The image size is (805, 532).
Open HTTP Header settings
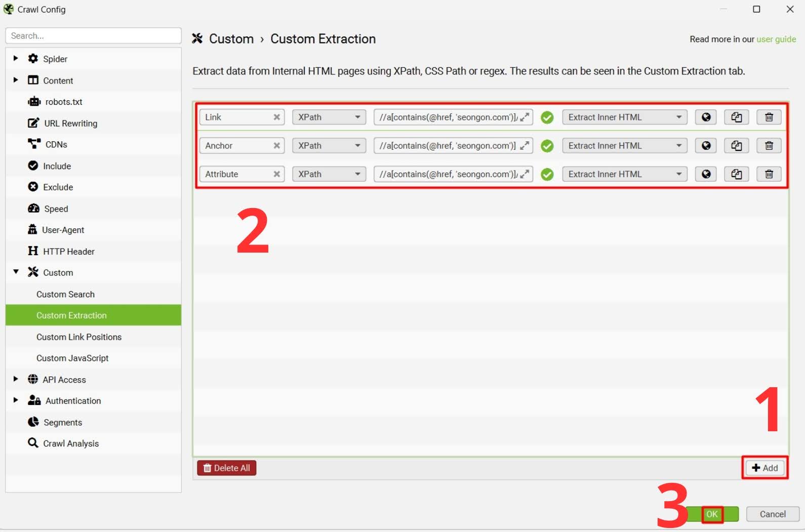click(93, 252)
